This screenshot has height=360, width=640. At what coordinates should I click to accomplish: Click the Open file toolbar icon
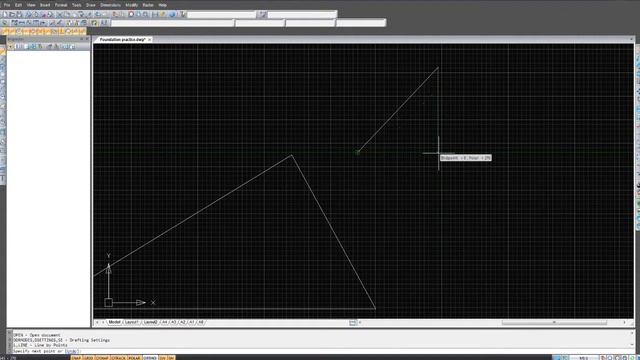point(12,14)
